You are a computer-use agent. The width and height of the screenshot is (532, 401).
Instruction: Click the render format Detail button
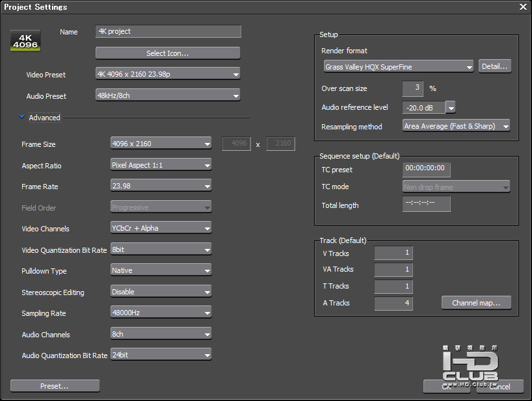coord(494,66)
